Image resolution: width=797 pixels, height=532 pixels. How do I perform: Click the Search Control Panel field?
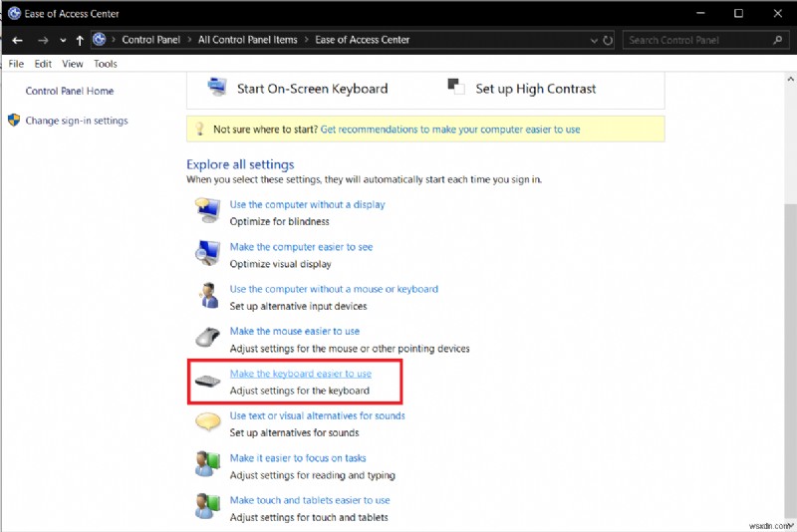click(705, 40)
